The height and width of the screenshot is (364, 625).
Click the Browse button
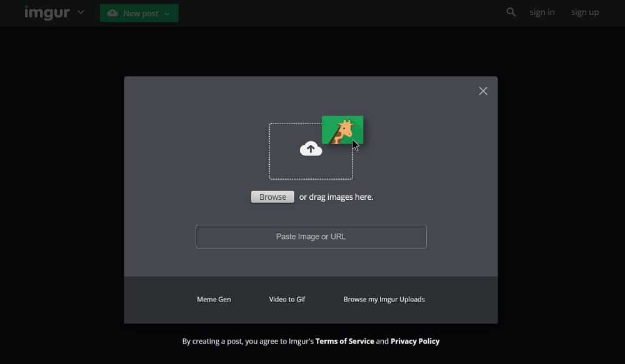coord(272,196)
